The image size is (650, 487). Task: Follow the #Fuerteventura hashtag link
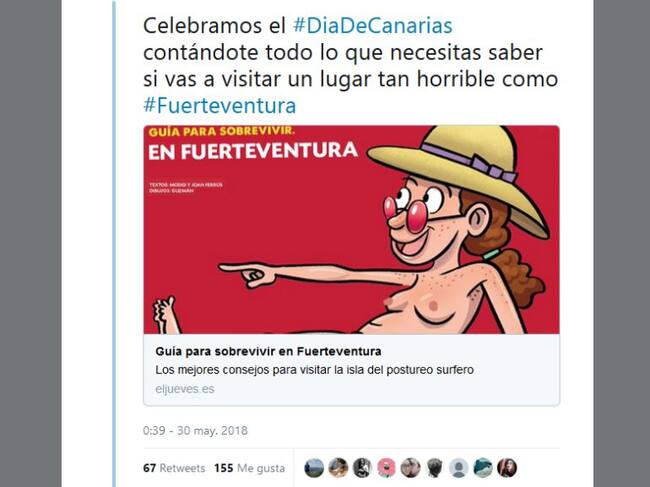(220, 105)
